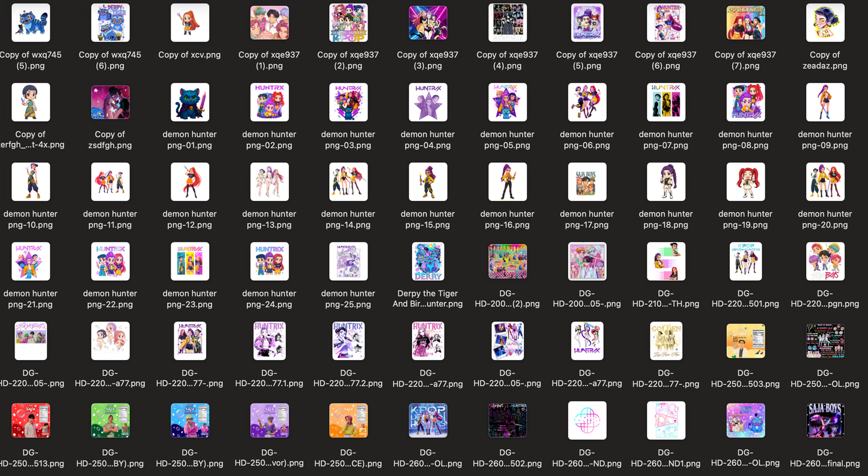Open demon hunter png-02.png thumbnail
Image resolution: width=868 pixels, height=476 pixels.
click(269, 102)
